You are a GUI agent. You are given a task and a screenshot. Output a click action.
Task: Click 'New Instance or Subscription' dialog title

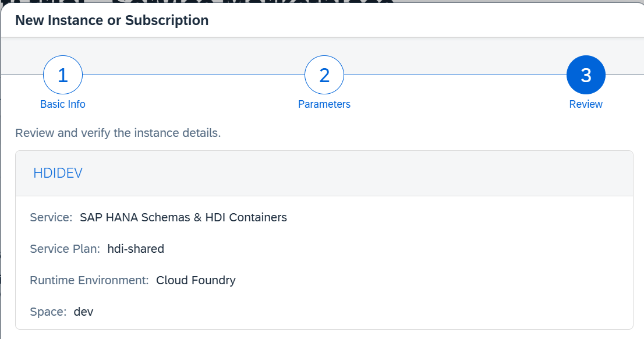click(112, 20)
